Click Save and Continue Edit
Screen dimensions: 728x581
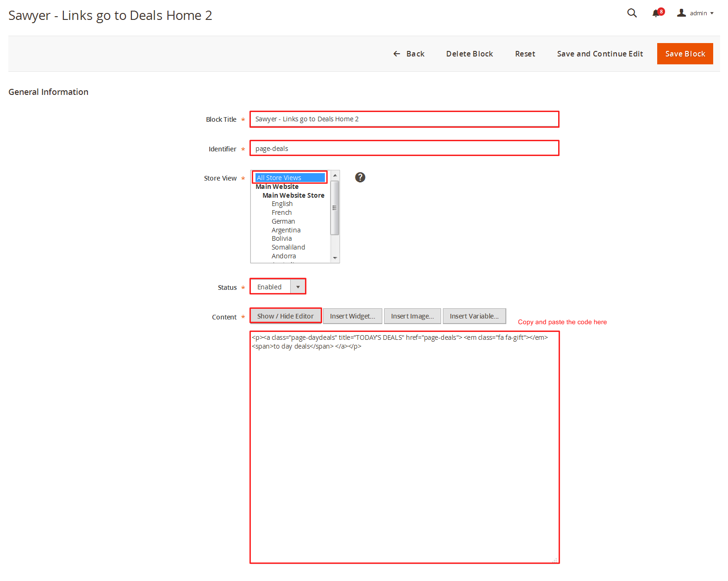pyautogui.click(x=600, y=54)
